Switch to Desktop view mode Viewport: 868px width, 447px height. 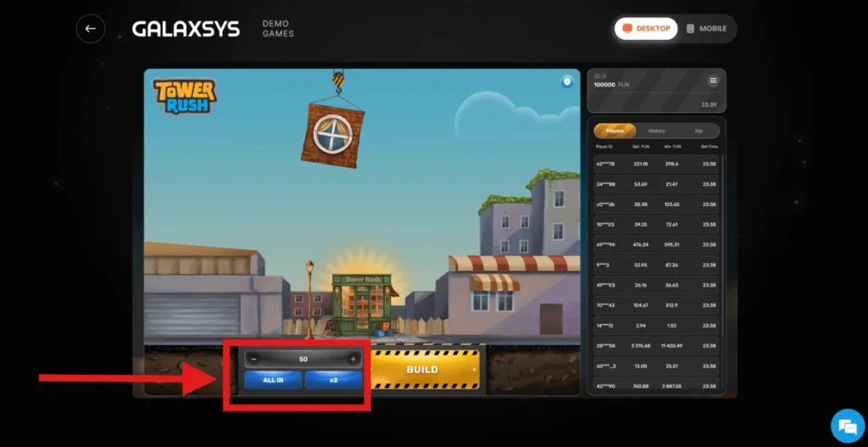pyautogui.click(x=646, y=29)
